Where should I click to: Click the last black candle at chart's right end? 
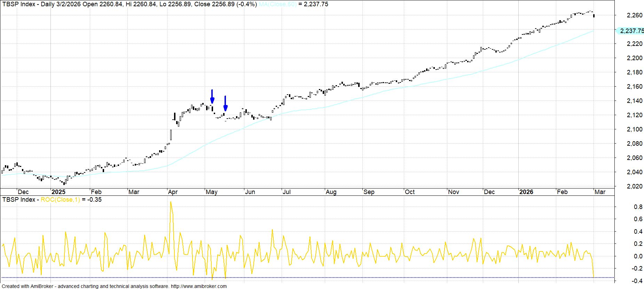tap(594, 16)
